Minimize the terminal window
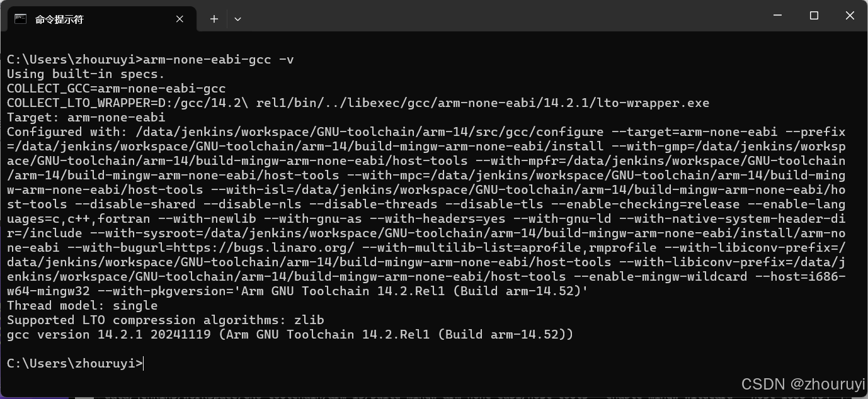Viewport: 868px width, 399px height. coord(777,15)
